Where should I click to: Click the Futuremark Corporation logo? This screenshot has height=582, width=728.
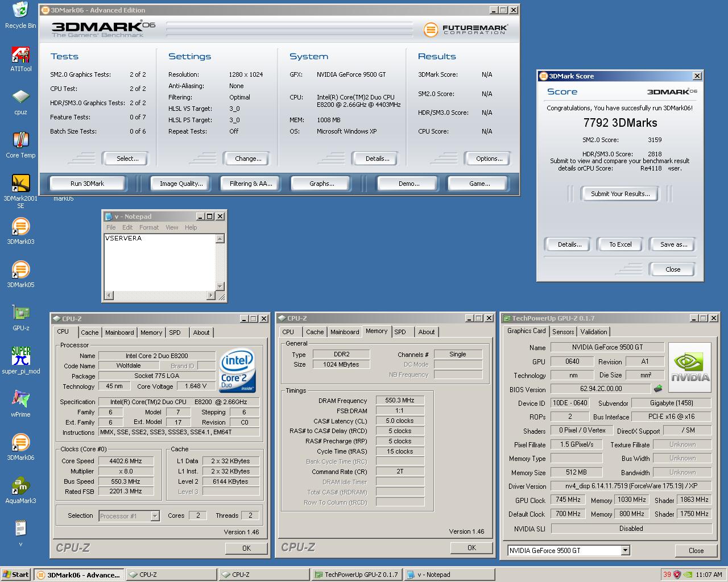click(x=466, y=29)
